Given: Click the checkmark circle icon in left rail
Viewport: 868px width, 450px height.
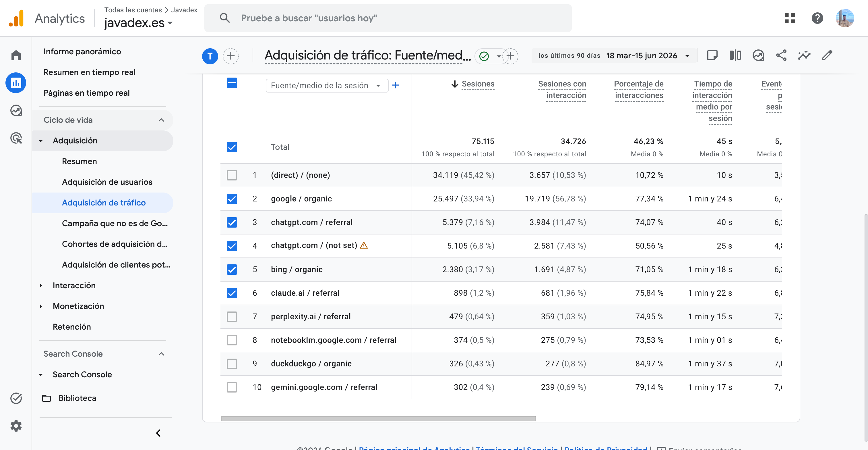Looking at the screenshot, I should (16, 398).
